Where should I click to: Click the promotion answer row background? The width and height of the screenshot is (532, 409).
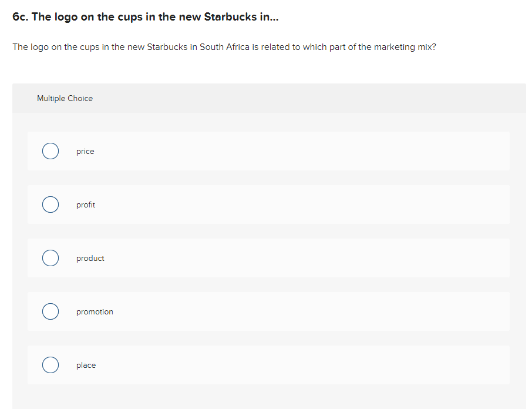(x=294, y=311)
